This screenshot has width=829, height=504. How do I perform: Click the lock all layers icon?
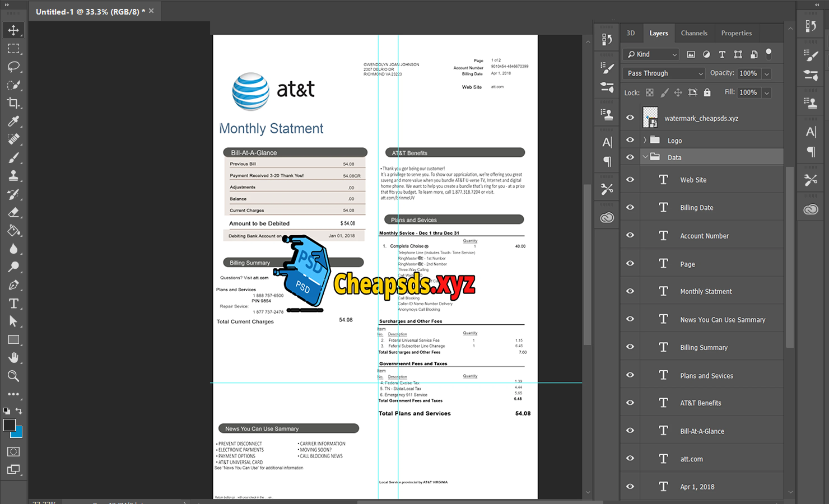pyautogui.click(x=707, y=92)
